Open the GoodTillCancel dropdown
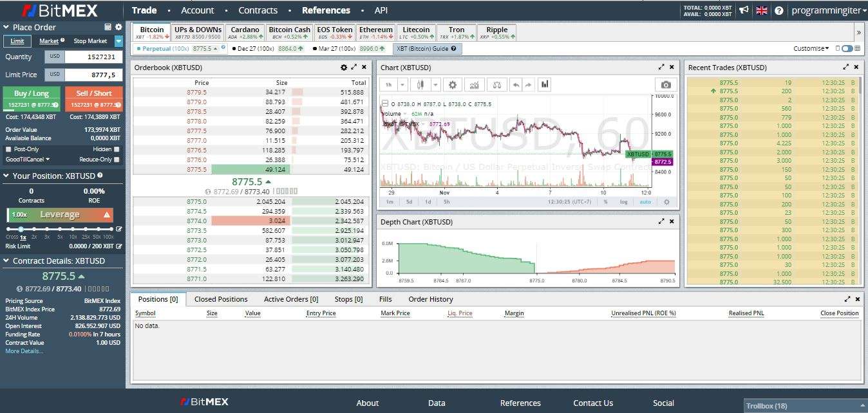Viewport: 868px width, 413px height. tap(28, 160)
